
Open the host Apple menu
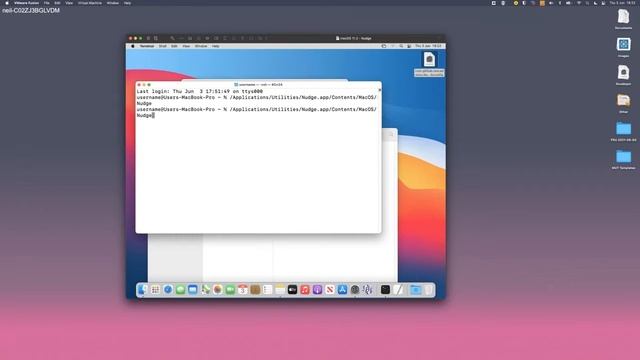tap(7, 3)
